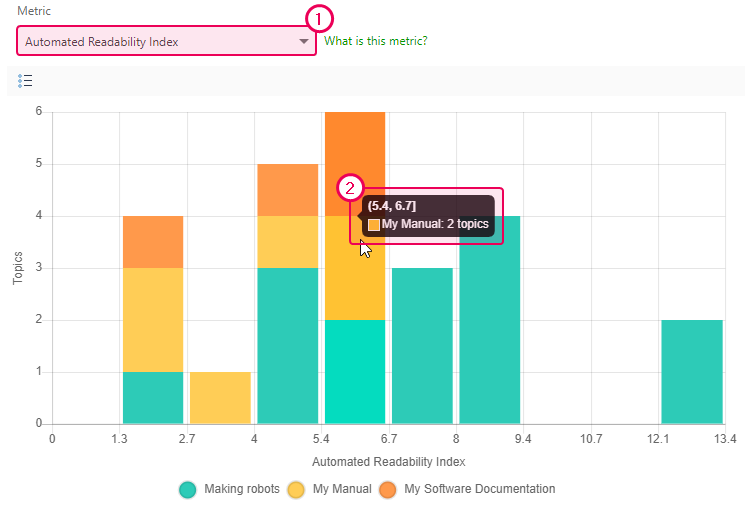Viewport: 745px width, 510px height.
Task: Click orange segment of the 1.3–2.7 bar
Action: [x=153, y=242]
